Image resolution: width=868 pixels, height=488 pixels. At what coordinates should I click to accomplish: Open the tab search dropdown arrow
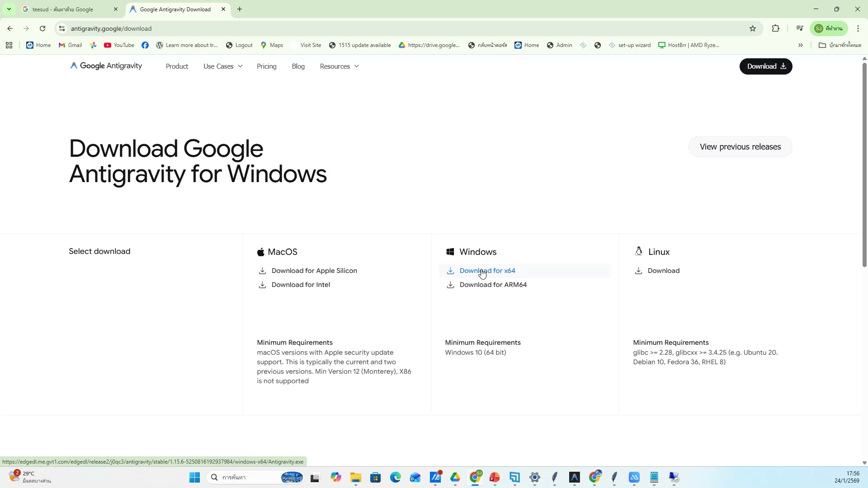tap(9, 9)
